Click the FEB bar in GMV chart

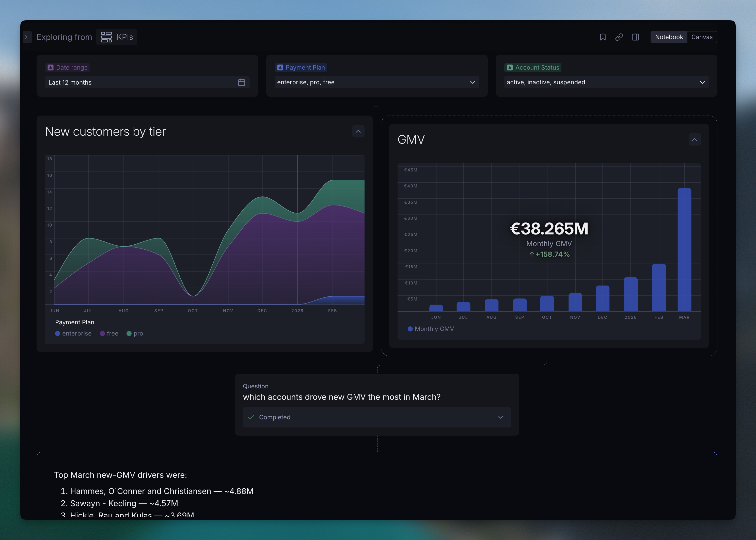[659, 288]
